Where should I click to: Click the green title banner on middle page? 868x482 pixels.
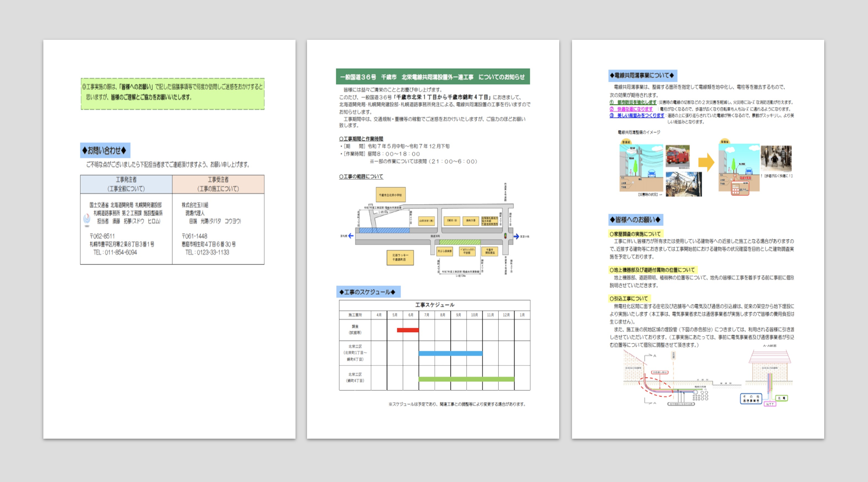pos(433,77)
